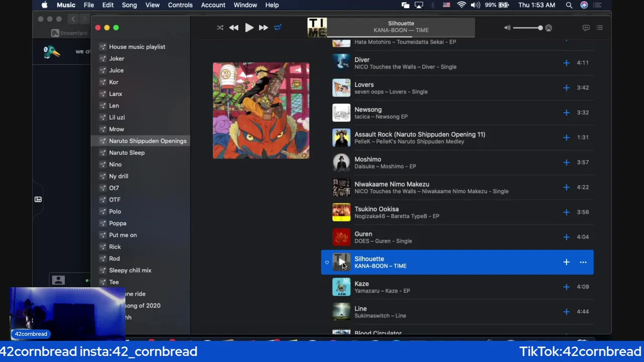This screenshot has width=644, height=362.
Task: Open the Apple menu
Action: click(44, 5)
